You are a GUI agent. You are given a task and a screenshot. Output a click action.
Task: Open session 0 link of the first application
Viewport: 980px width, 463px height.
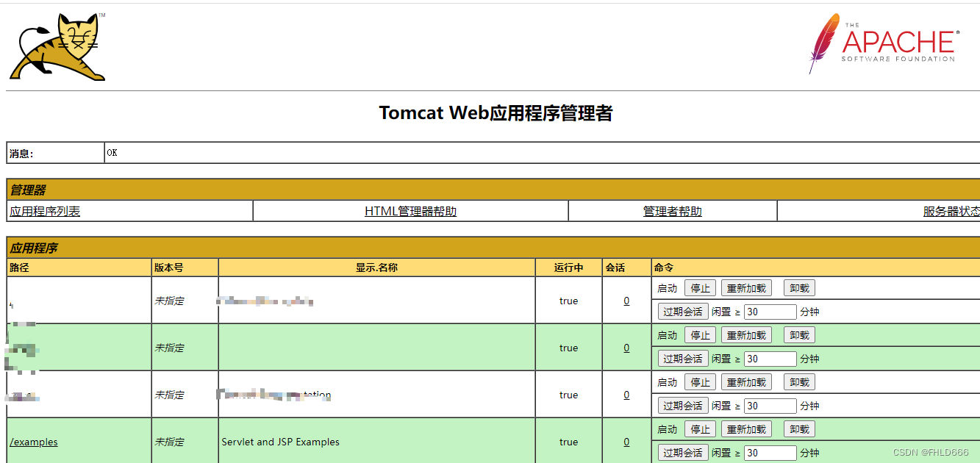click(626, 301)
